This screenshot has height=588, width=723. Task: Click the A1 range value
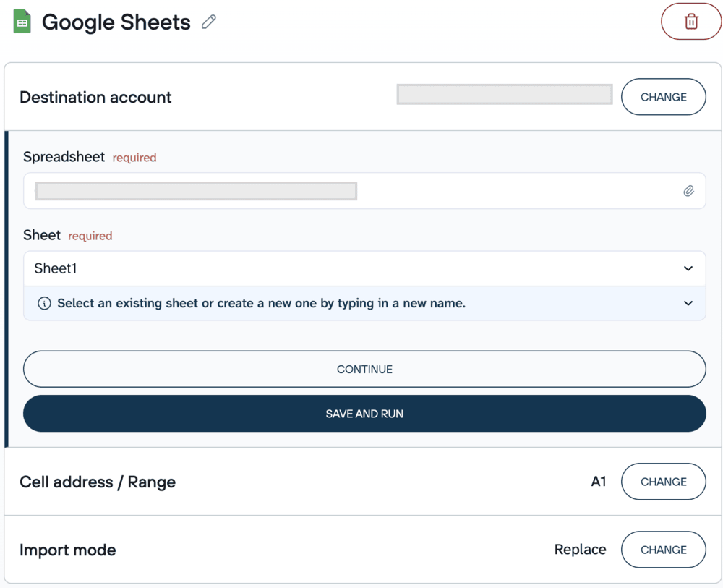[x=599, y=481]
